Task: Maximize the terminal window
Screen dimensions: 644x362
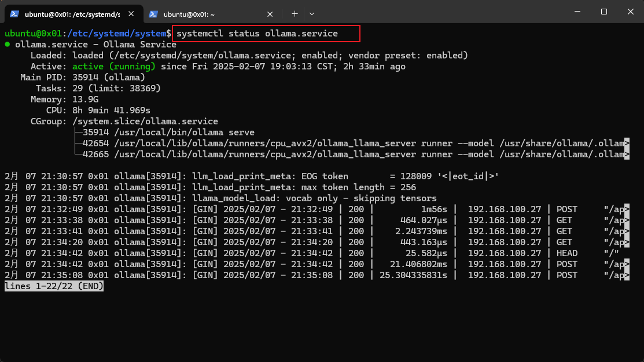Action: tap(603, 12)
